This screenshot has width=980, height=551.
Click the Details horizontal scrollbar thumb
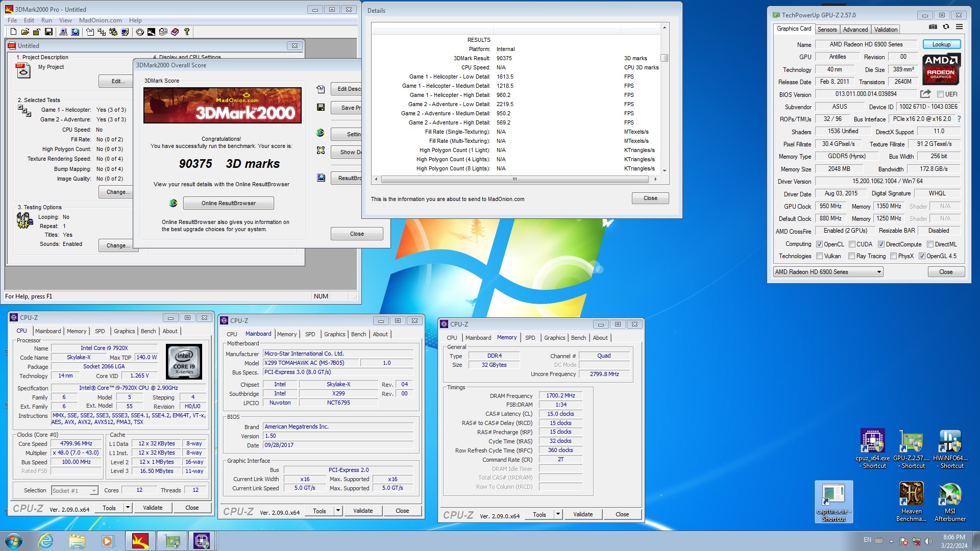coord(514,179)
